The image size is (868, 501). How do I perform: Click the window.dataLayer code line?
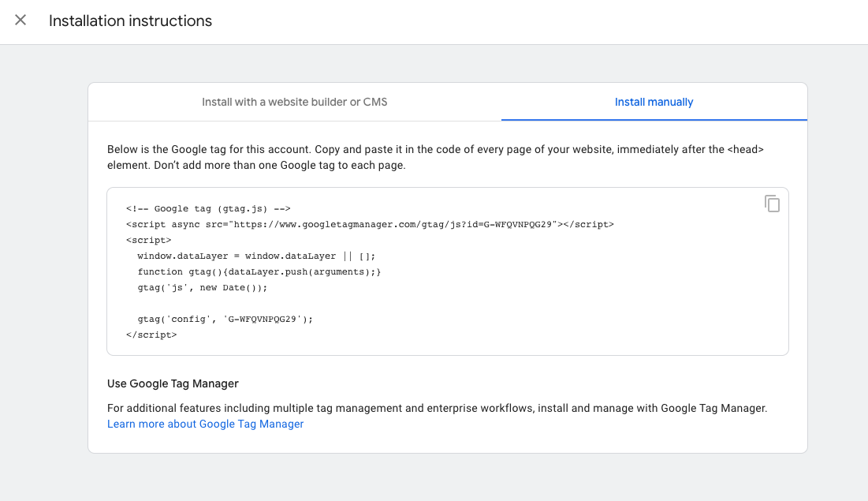256,256
